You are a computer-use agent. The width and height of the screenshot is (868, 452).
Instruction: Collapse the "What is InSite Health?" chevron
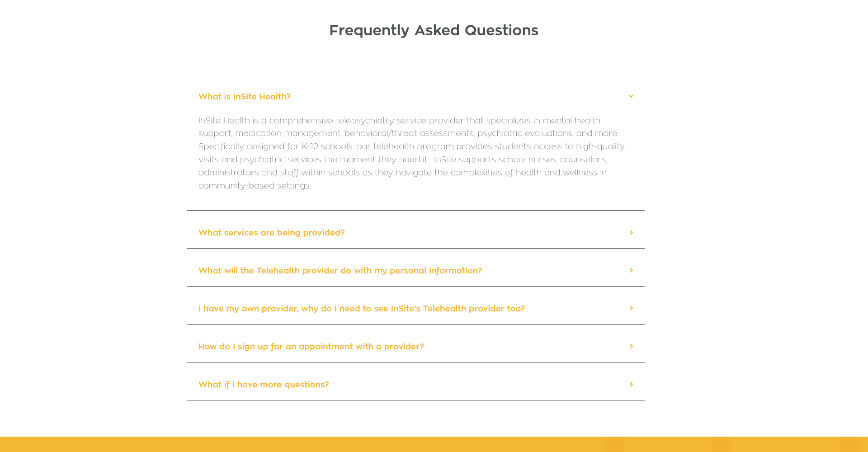(x=631, y=96)
